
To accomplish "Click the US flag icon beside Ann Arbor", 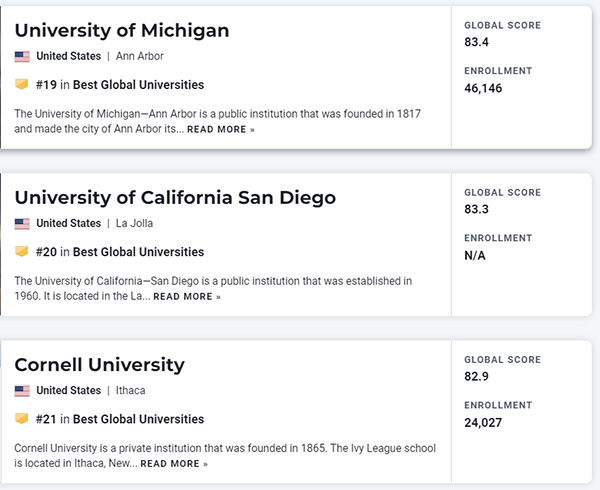I will tap(22, 57).
